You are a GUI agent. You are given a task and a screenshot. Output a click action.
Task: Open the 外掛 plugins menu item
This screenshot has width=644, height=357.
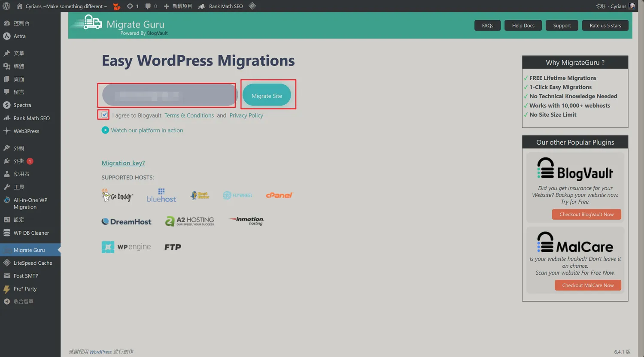point(19,161)
